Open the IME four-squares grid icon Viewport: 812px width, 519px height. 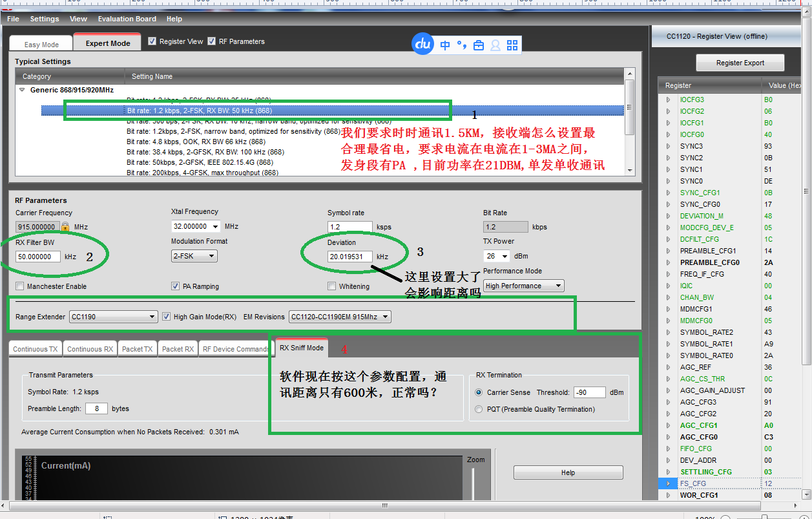click(512, 45)
